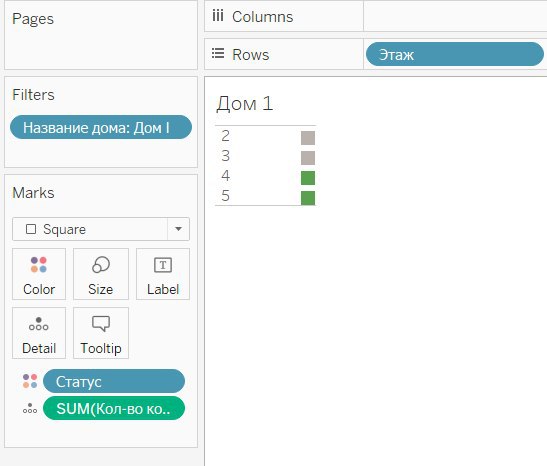
Task: Click the Marks card label
Action: tap(33, 193)
